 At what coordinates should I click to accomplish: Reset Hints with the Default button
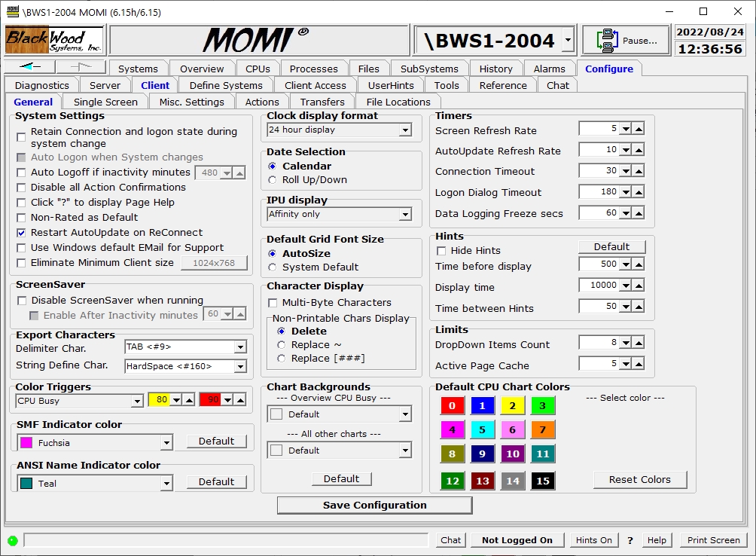click(x=611, y=246)
